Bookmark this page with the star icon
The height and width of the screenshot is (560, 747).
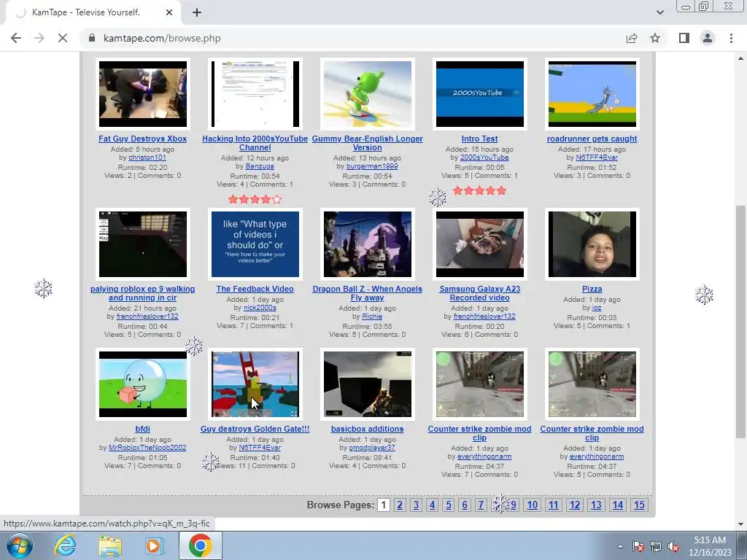pyautogui.click(x=655, y=38)
